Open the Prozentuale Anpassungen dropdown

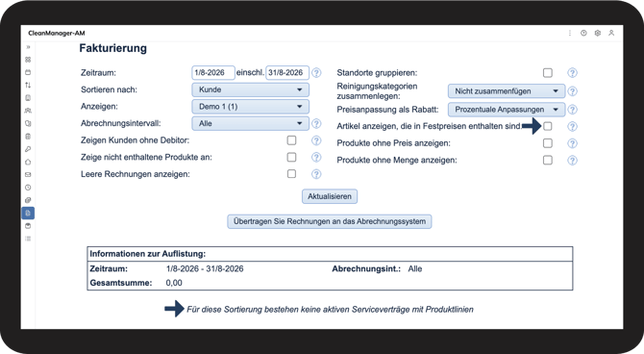click(x=507, y=110)
